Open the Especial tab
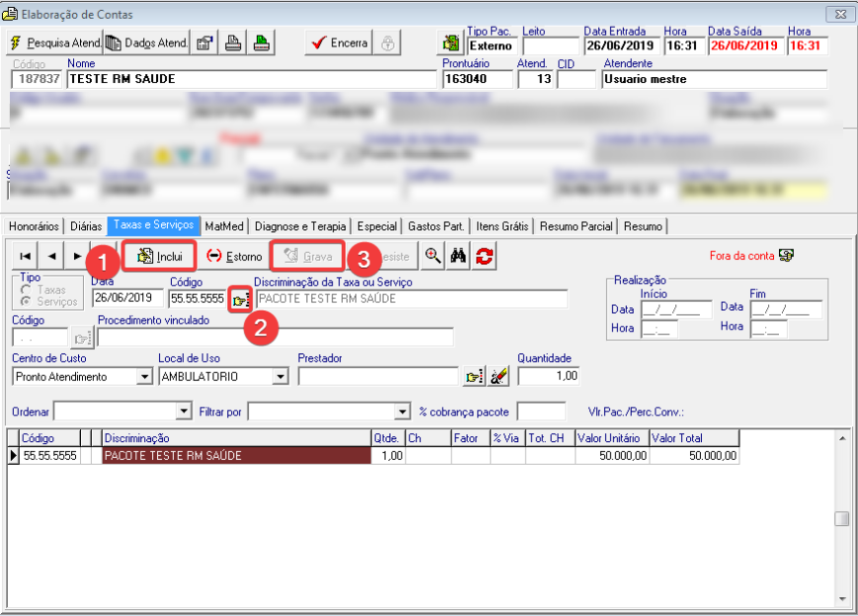 376,226
